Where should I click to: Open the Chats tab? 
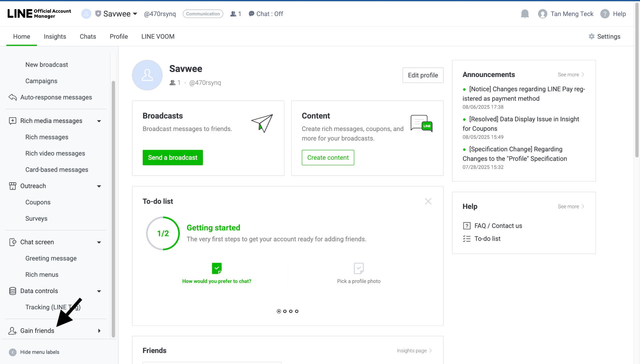[88, 36]
